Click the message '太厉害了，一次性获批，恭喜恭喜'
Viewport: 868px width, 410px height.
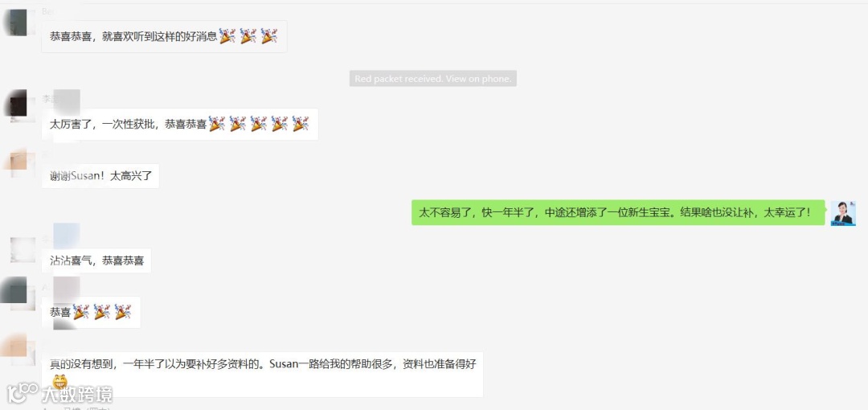[x=180, y=124]
